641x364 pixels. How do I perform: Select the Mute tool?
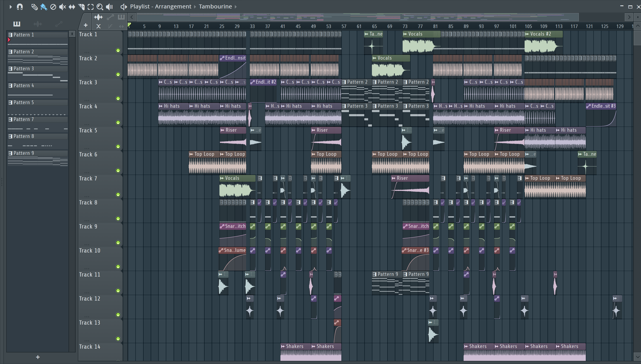pyautogui.click(x=62, y=7)
